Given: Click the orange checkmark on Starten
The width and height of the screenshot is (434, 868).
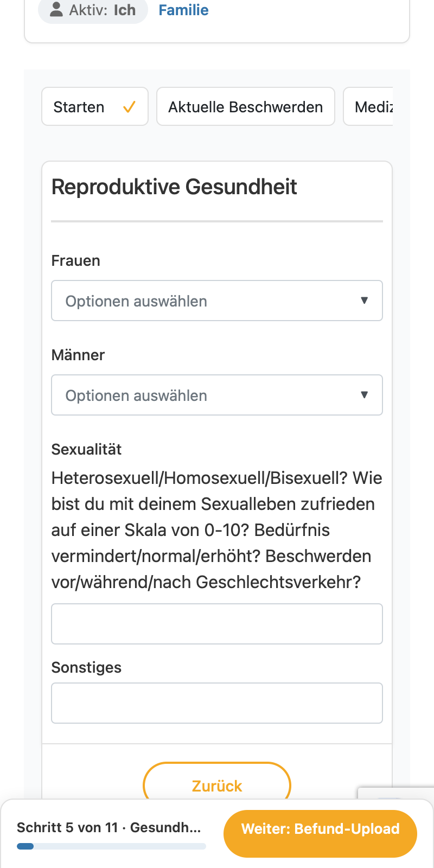Looking at the screenshot, I should [129, 107].
